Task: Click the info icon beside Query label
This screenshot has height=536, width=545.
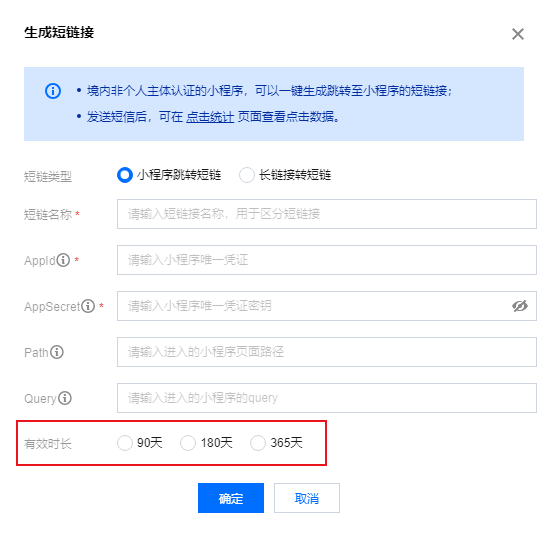Action: tap(65, 398)
